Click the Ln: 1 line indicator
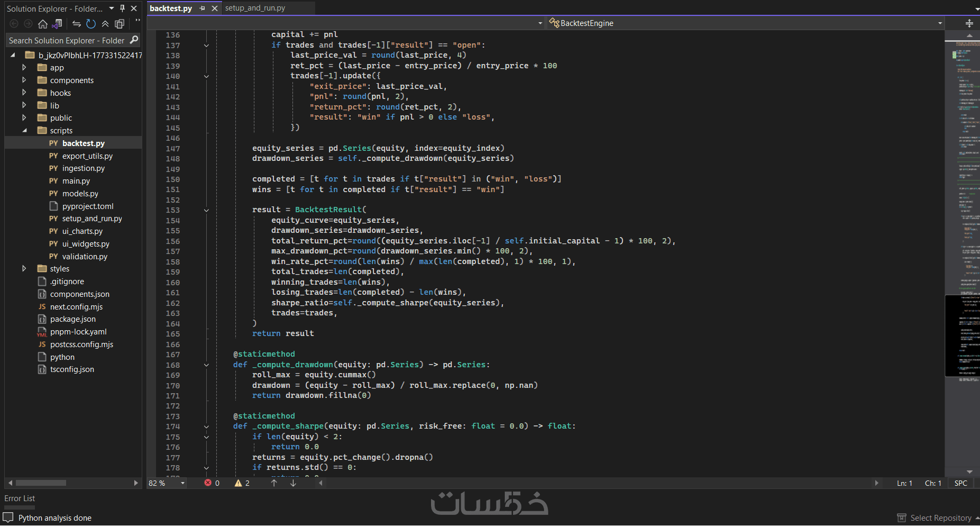980x526 pixels. pos(904,483)
